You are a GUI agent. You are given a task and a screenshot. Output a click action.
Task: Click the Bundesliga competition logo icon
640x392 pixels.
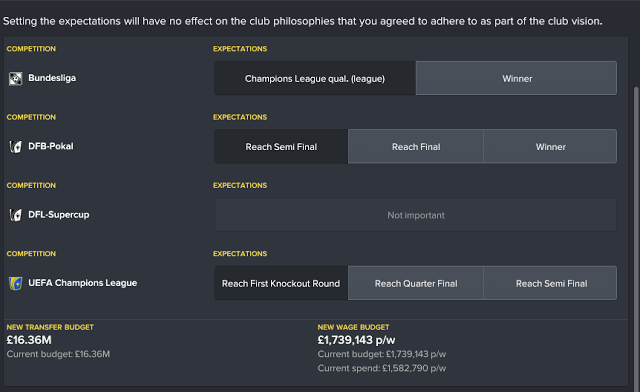pos(16,78)
